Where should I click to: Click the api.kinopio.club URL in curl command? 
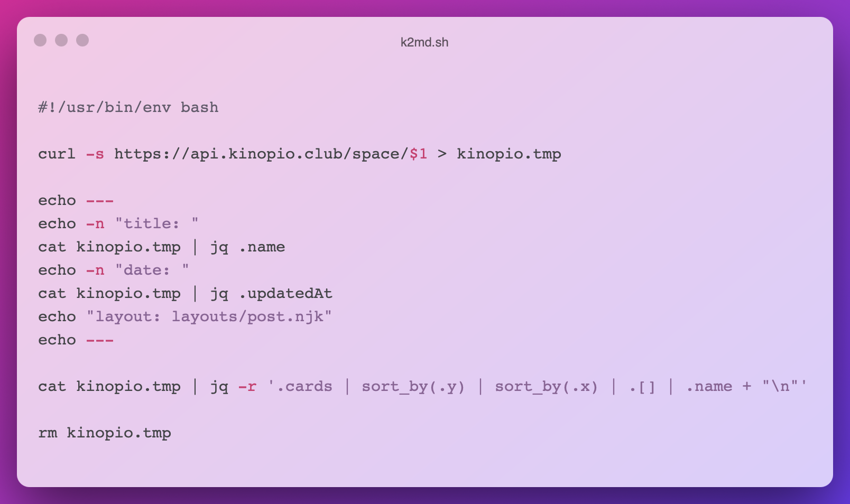coord(261,154)
